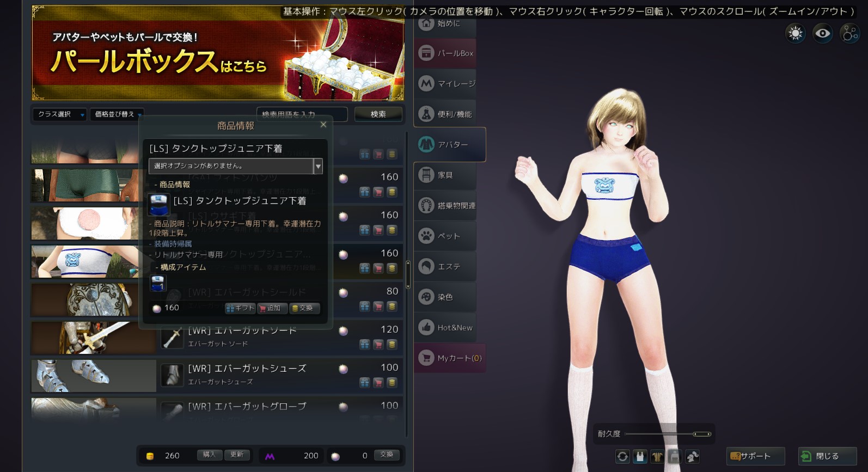Open the 搭乗物関連 category
The image size is (868, 472).
click(x=445, y=206)
